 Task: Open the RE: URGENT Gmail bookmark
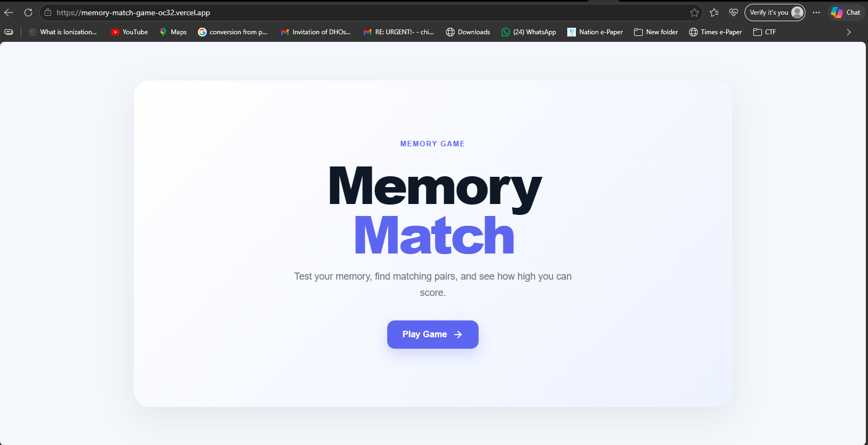(x=399, y=32)
